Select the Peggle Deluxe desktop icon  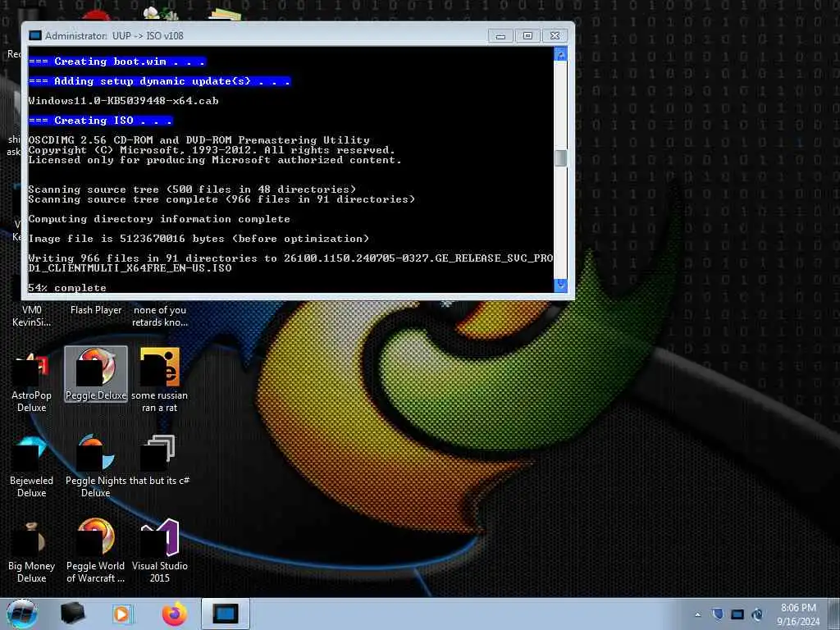tap(96, 374)
